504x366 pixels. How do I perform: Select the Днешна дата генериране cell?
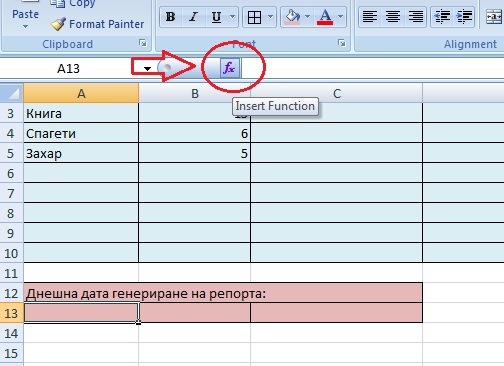[x=223, y=293]
